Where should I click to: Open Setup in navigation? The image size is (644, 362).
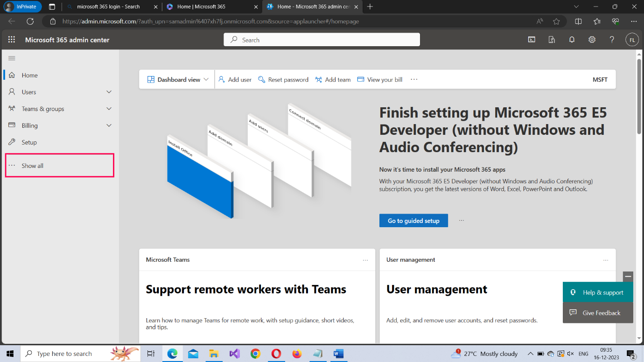click(59, 142)
